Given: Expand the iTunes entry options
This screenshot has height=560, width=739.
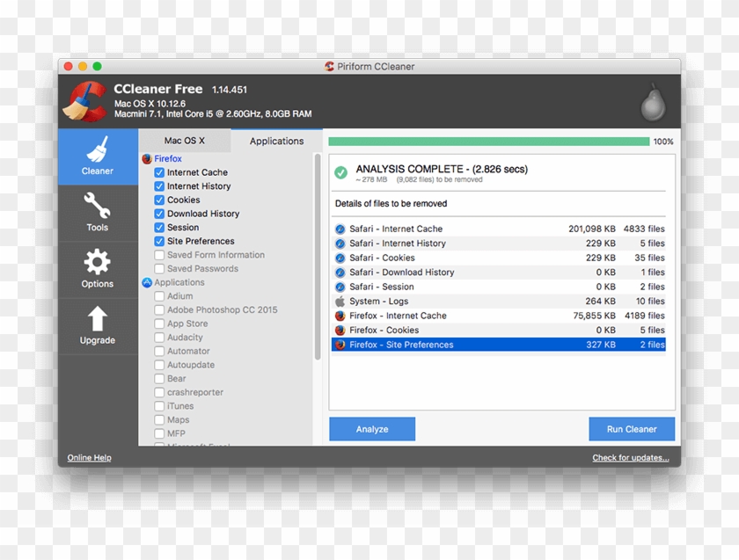Looking at the screenshot, I should point(159,405).
